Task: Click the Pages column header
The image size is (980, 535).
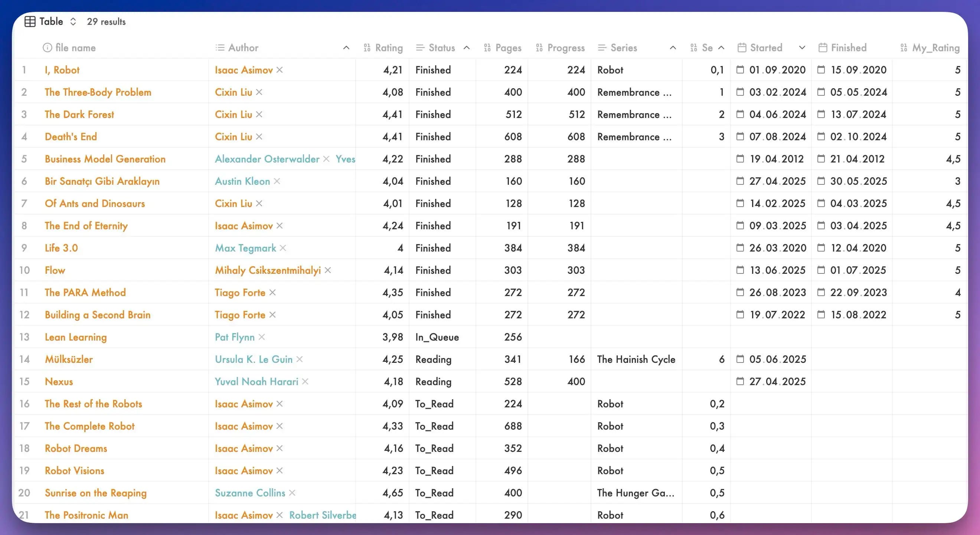Action: pos(508,48)
